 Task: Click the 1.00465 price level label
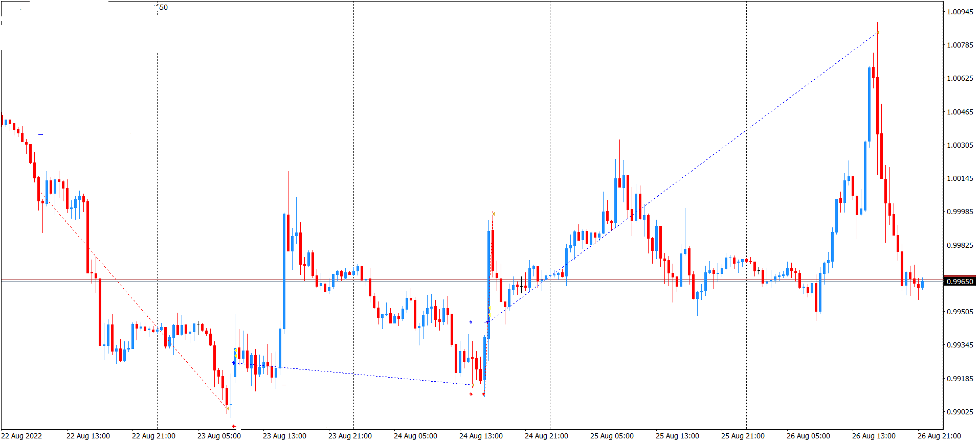[960, 112]
